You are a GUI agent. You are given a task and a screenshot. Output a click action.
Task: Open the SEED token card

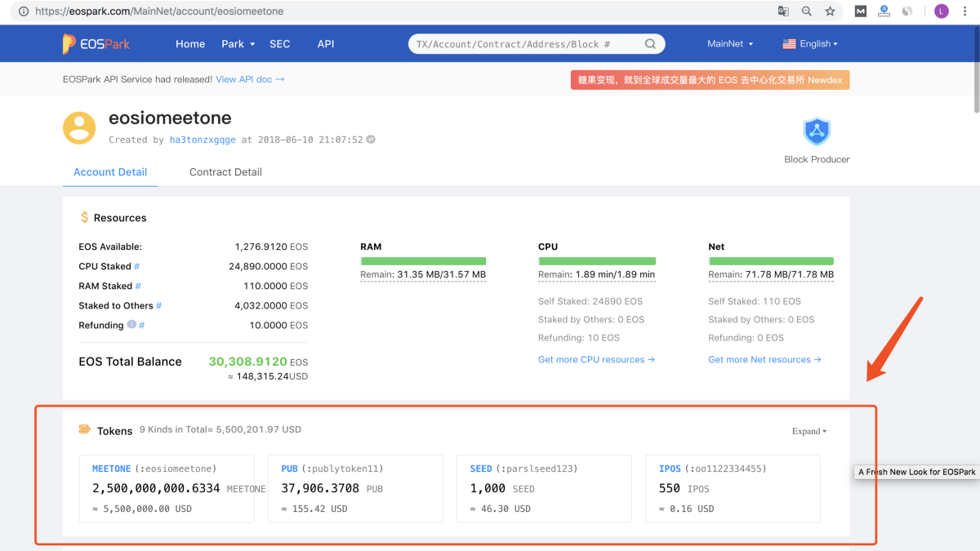pyautogui.click(x=544, y=488)
